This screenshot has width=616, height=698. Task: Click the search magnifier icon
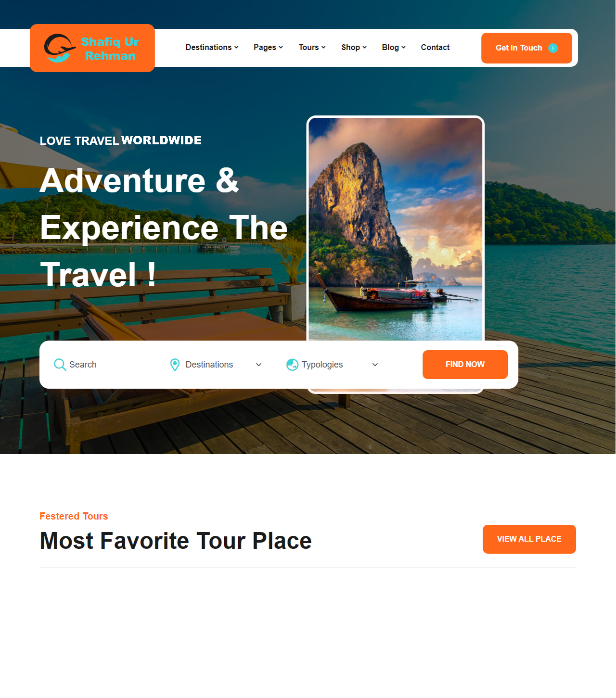(60, 365)
